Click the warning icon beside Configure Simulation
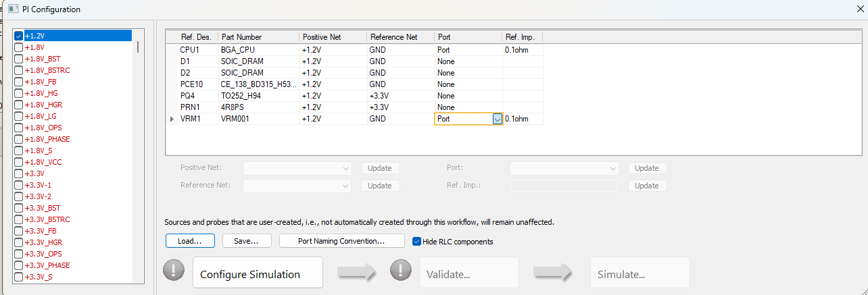 point(174,271)
